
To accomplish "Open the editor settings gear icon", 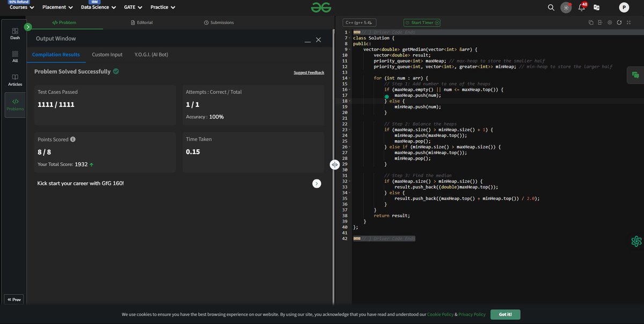I will click(610, 23).
